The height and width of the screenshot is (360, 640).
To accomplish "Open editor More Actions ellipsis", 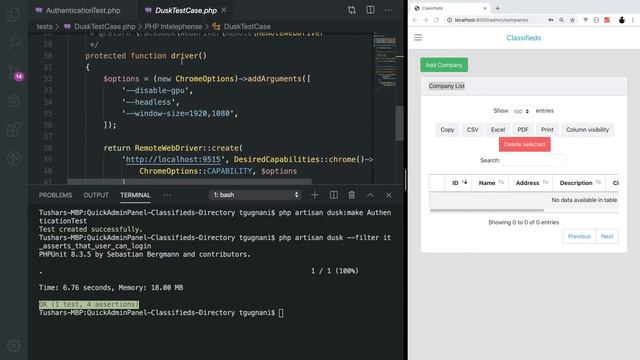I will pyautogui.click(x=388, y=10).
